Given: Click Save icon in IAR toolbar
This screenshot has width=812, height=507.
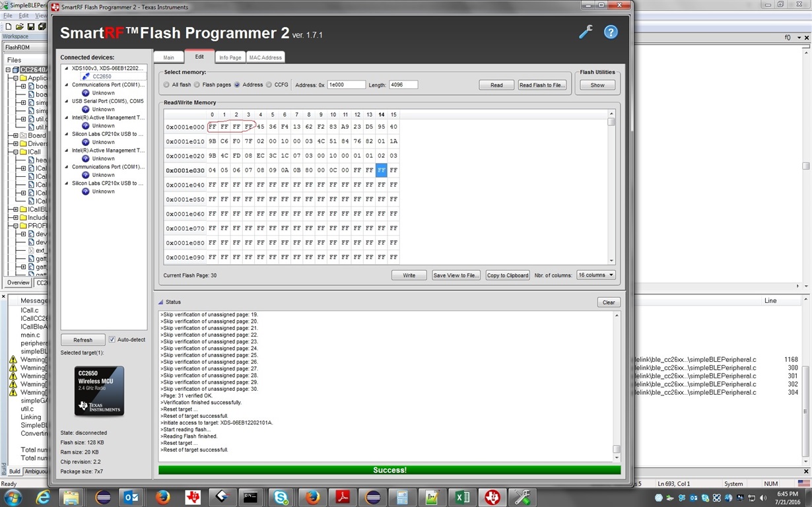Looking at the screenshot, I should pyautogui.click(x=31, y=26).
